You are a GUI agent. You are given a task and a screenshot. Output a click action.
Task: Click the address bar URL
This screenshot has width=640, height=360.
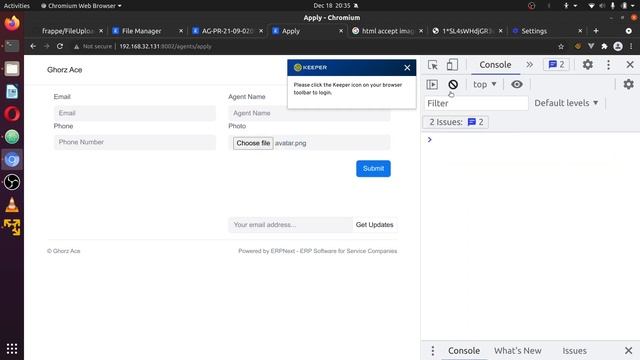[165, 47]
